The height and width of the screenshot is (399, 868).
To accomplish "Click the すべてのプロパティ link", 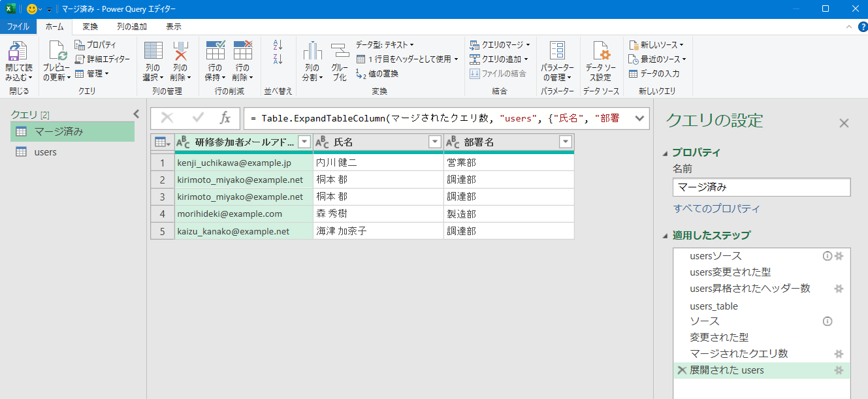I will coord(716,209).
